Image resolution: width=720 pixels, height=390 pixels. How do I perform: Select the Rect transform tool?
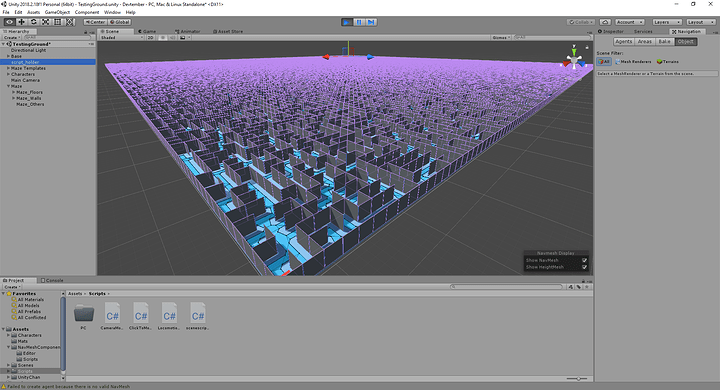coord(57,22)
